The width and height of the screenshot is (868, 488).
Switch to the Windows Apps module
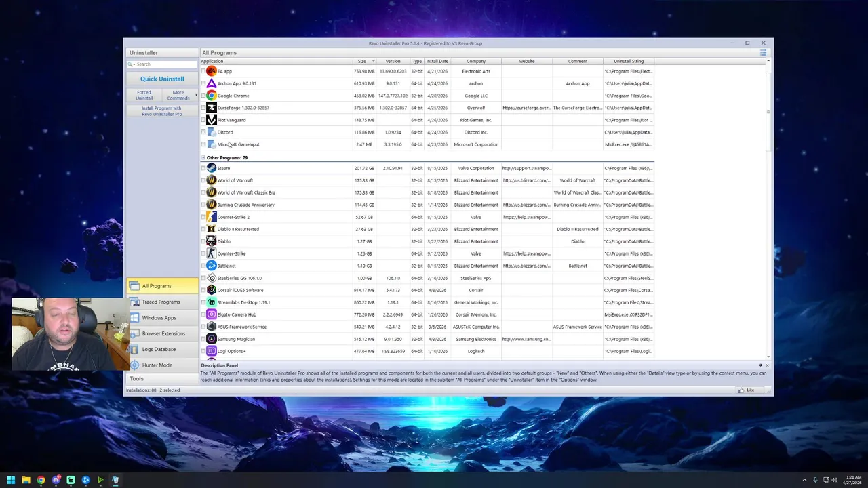click(162, 317)
